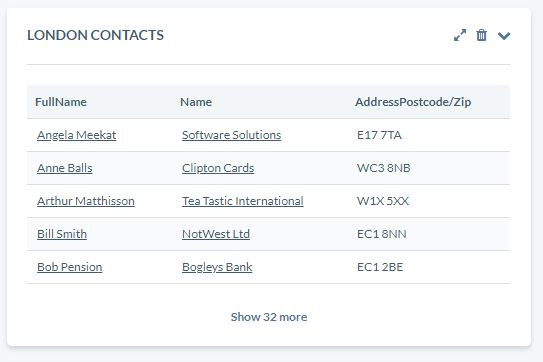Open the NotWest Ltd company link

pyautogui.click(x=216, y=234)
